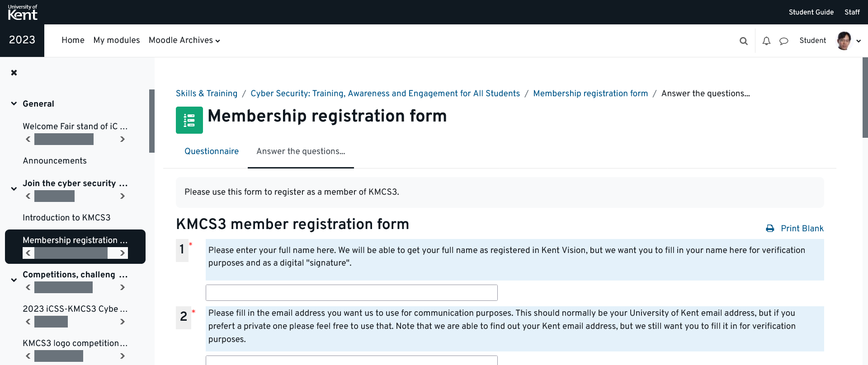Click the printer icon beside Print Blank
The image size is (868, 365).
770,229
